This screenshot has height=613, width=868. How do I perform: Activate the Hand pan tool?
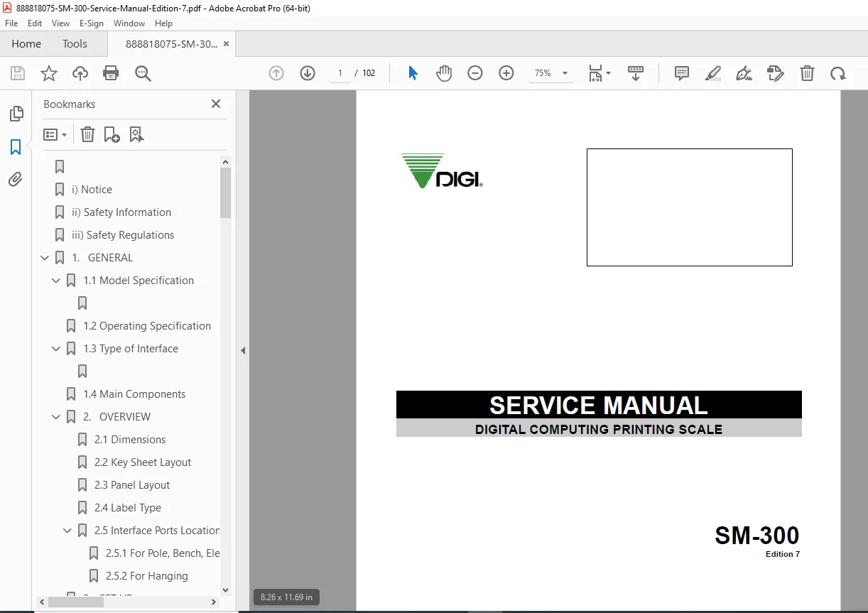tap(444, 73)
